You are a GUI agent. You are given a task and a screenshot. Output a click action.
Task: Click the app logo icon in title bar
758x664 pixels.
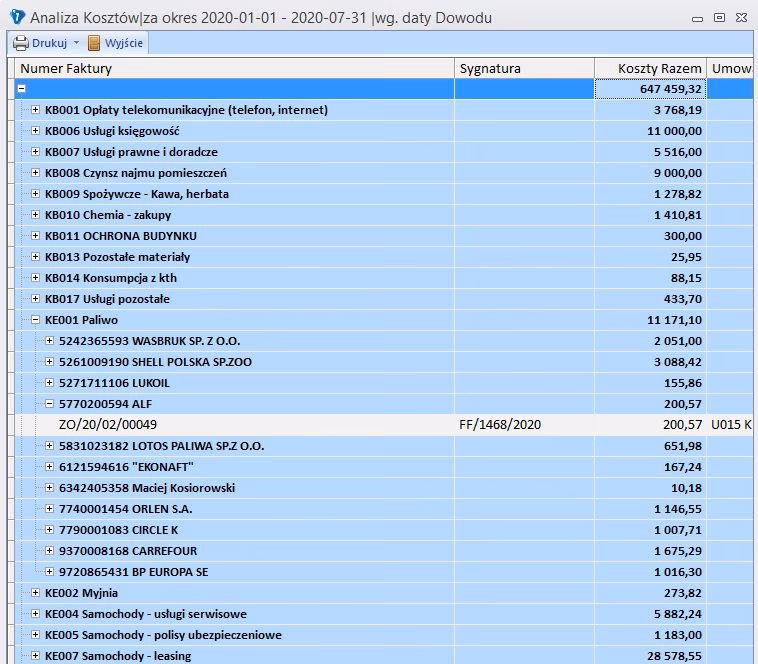[17, 17]
